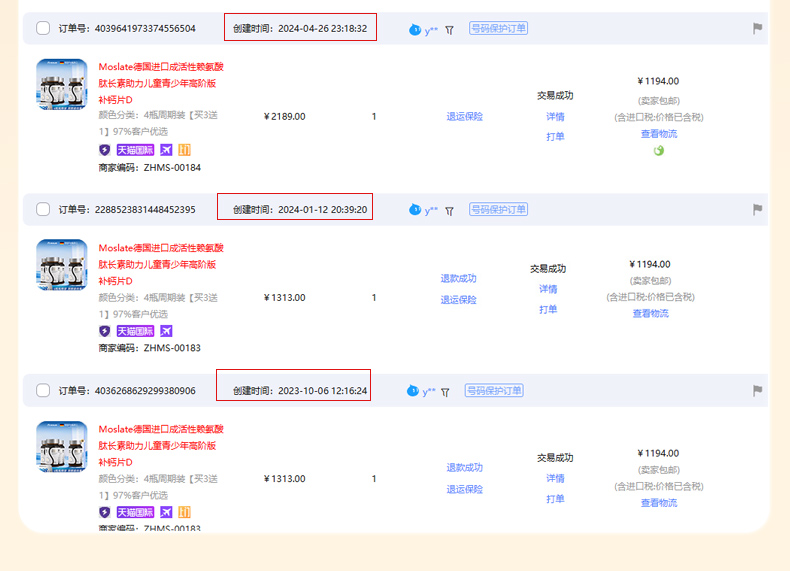
Task: Click the 号码保护订单 badge on the 2023-10-06 order
Action: (494, 391)
